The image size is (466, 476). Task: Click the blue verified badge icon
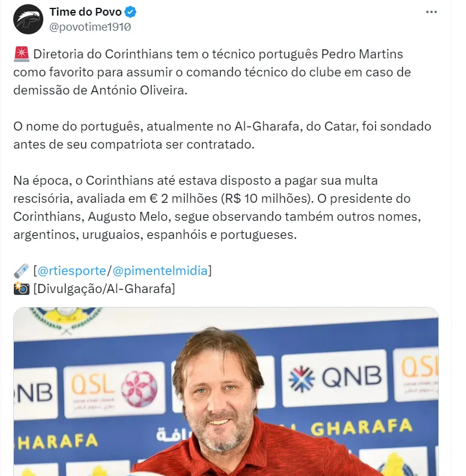point(130,12)
